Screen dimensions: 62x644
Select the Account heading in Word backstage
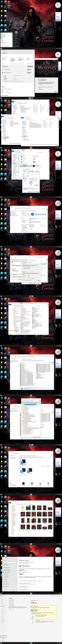click(10, 598)
